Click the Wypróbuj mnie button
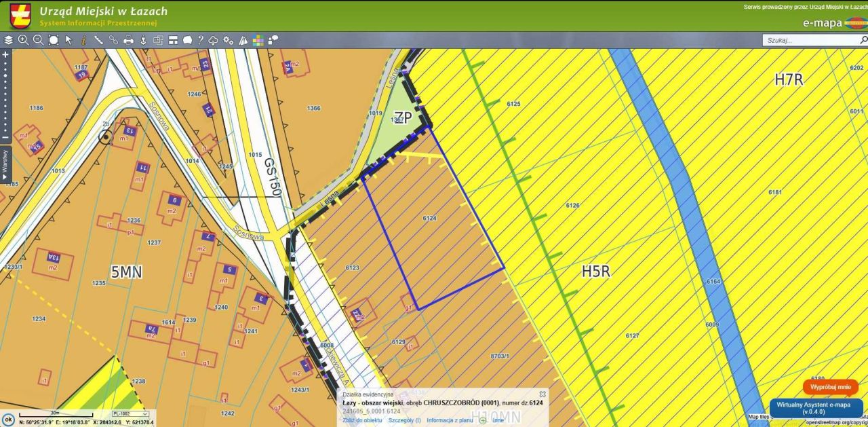The height and width of the screenshot is (427, 868). coord(830,386)
